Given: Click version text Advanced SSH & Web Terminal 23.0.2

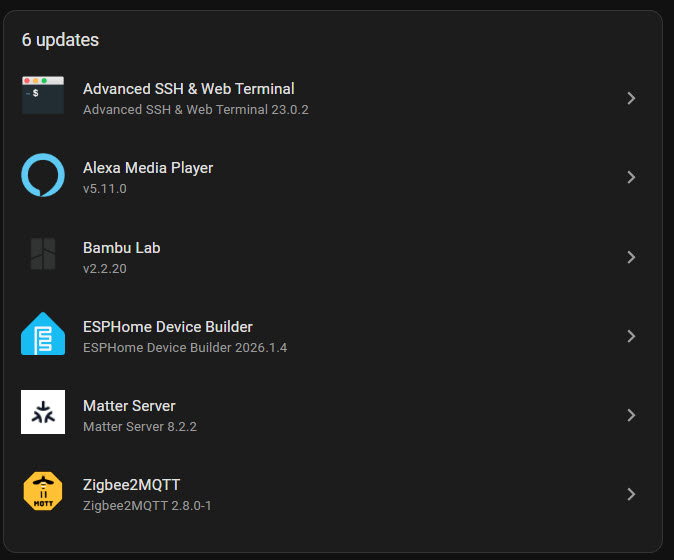Looking at the screenshot, I should tap(196, 110).
